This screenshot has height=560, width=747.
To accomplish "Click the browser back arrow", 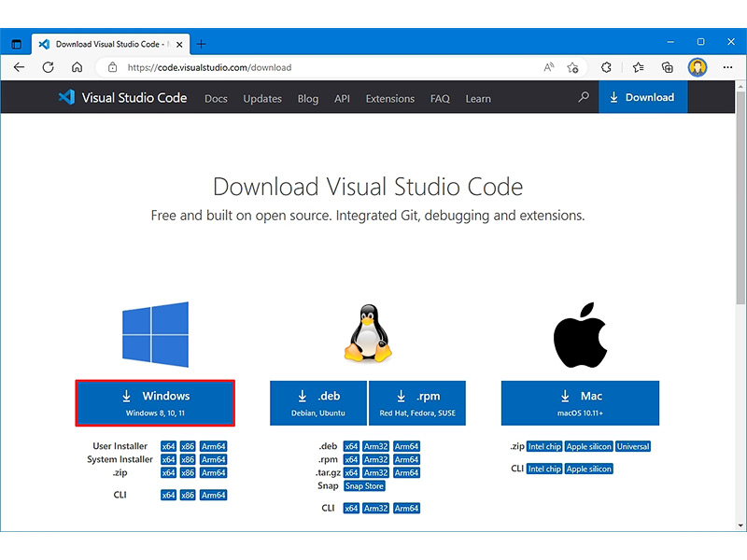I will pos(19,67).
